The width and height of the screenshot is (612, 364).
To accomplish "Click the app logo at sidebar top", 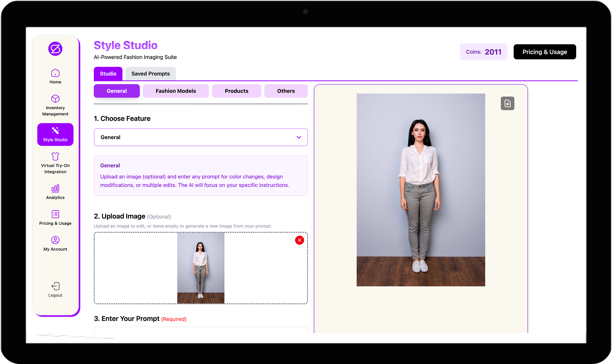I will pos(55,49).
